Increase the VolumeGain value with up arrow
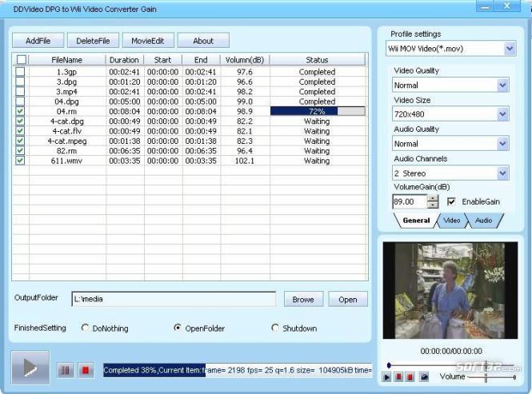The width and height of the screenshot is (532, 394). point(433,198)
